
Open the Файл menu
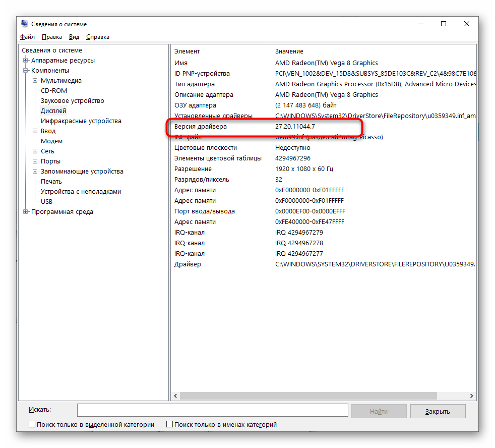[x=27, y=37]
